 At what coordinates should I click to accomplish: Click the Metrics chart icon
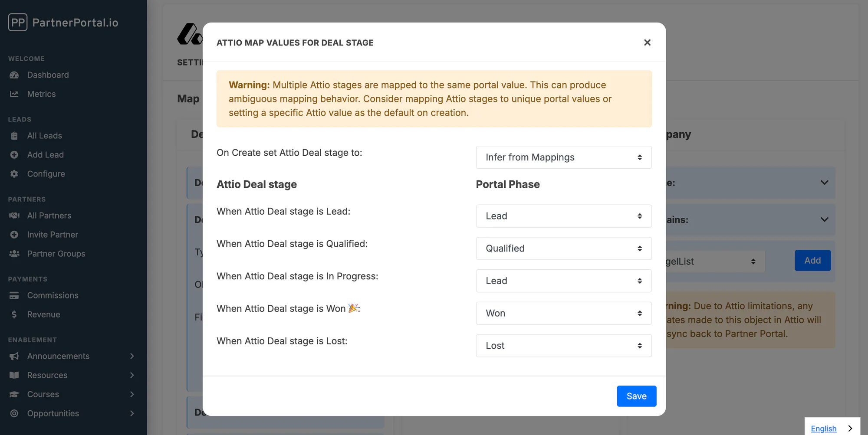pos(14,94)
